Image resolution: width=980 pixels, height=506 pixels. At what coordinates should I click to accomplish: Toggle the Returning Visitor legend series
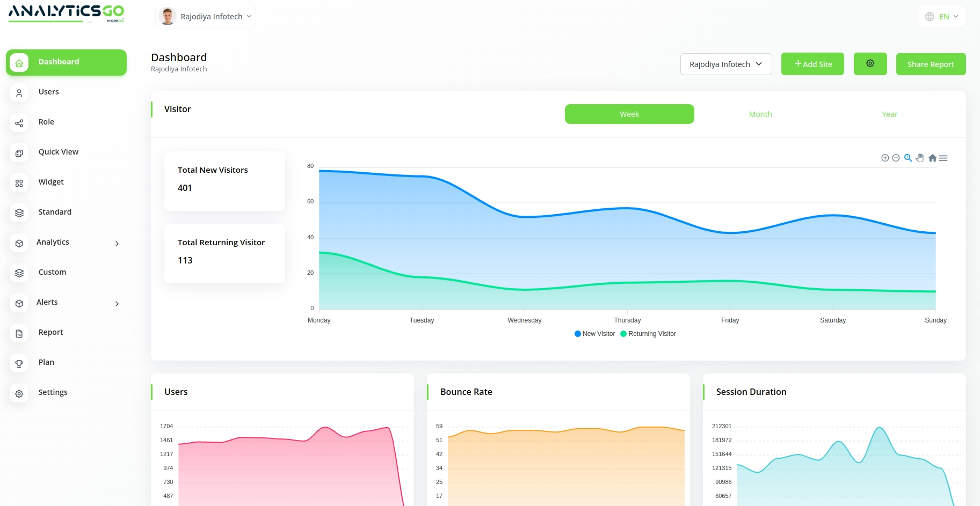tap(652, 334)
